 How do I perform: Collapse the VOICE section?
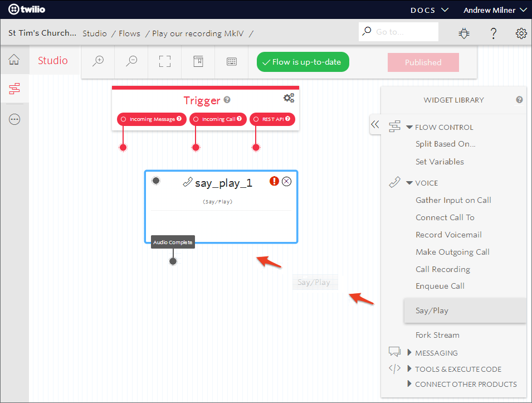(409, 183)
